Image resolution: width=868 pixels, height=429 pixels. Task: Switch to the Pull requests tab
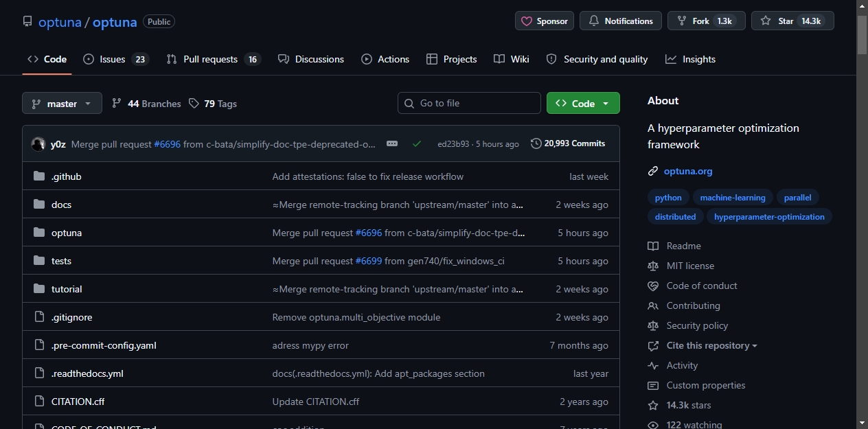214,59
